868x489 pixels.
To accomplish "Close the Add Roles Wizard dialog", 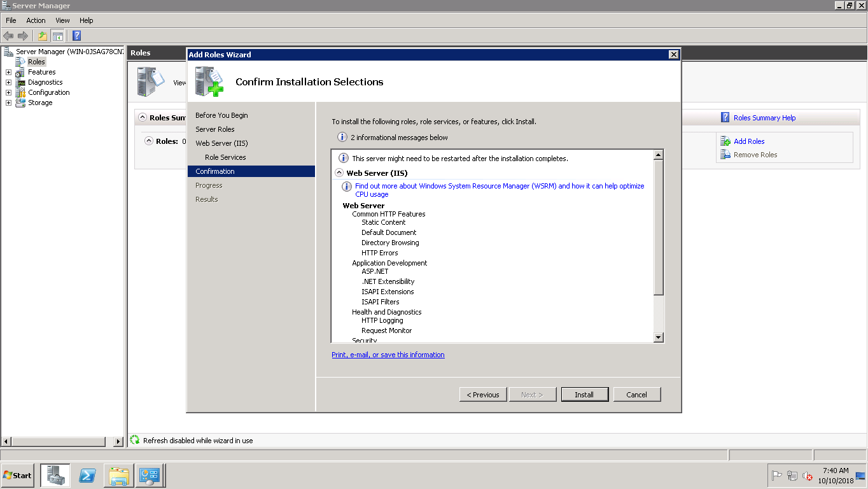I will click(x=673, y=55).
